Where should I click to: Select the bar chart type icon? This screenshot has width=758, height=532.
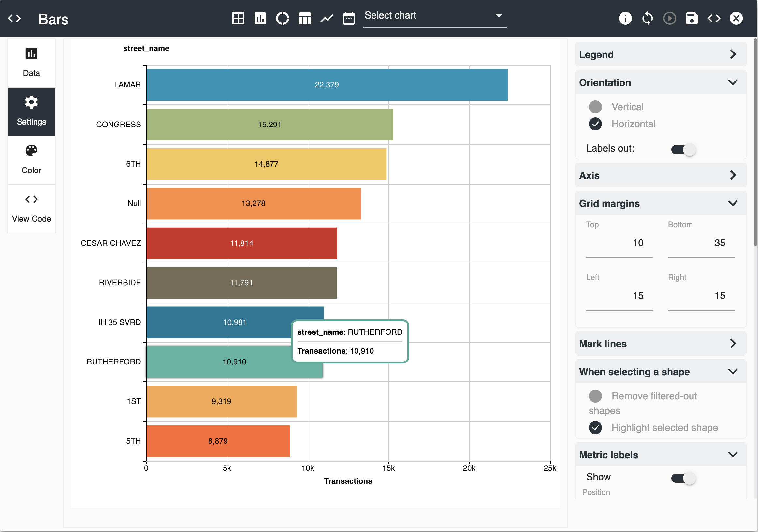tap(260, 18)
